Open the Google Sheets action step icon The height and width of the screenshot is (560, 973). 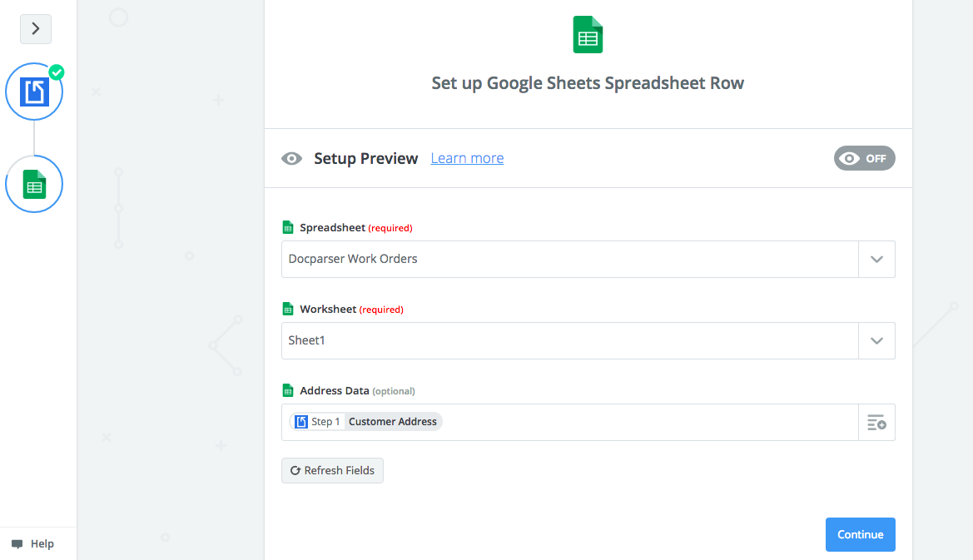click(34, 184)
